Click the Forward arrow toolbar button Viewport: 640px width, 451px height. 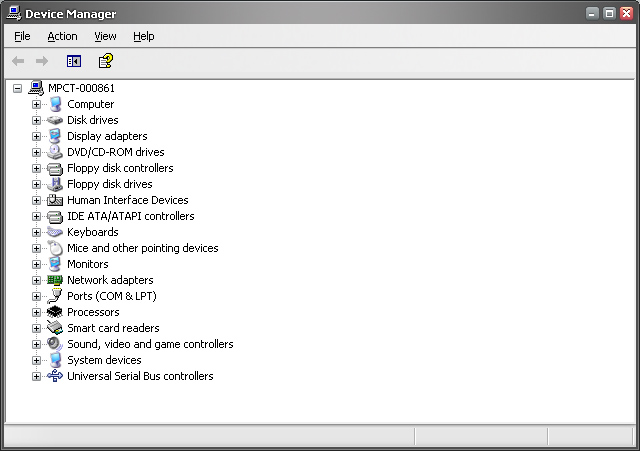42,61
